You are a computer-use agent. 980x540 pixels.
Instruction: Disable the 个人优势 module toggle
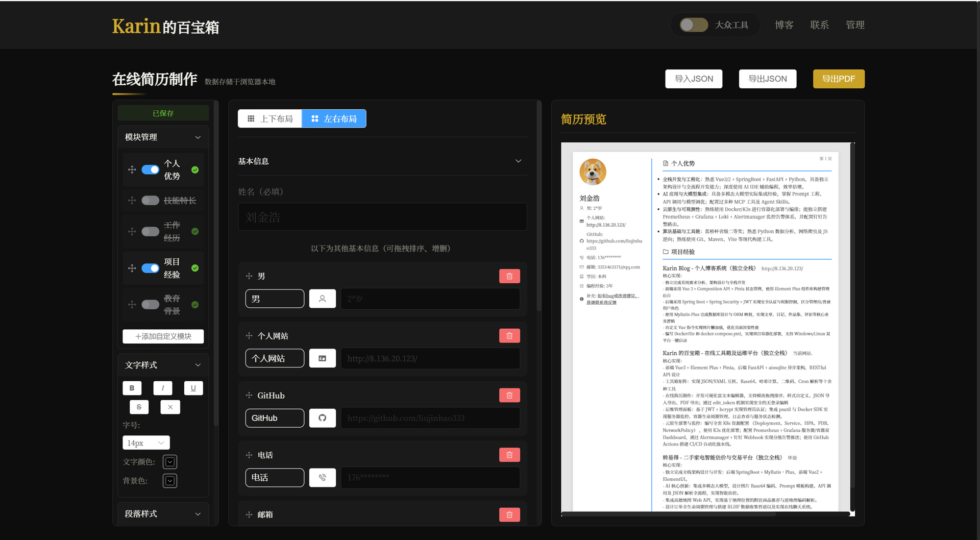pyautogui.click(x=150, y=170)
